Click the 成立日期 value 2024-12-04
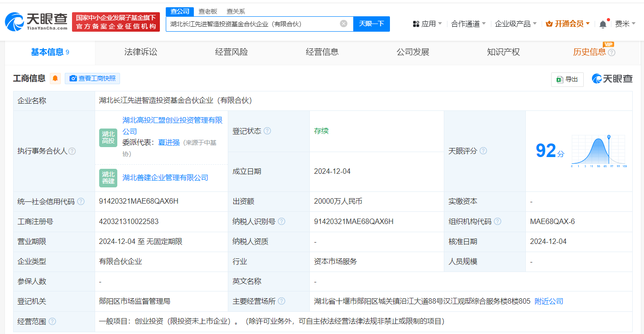 (332, 172)
